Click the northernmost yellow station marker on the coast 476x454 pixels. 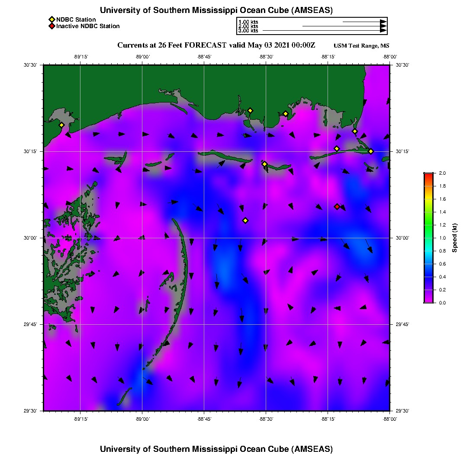250,110
